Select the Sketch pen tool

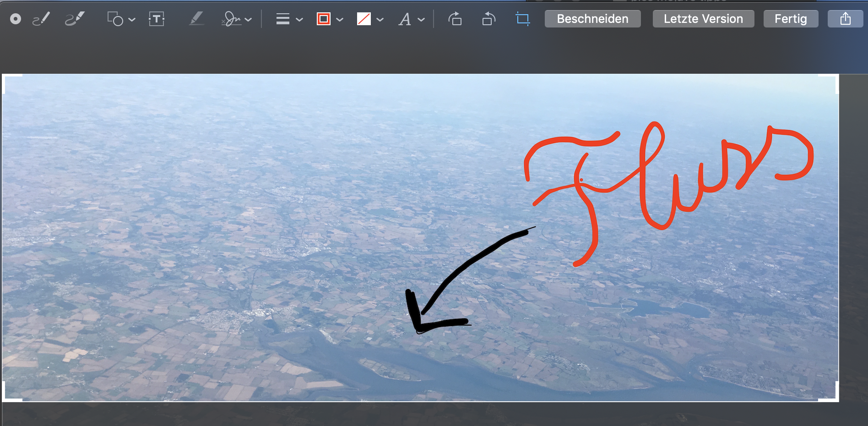click(41, 19)
